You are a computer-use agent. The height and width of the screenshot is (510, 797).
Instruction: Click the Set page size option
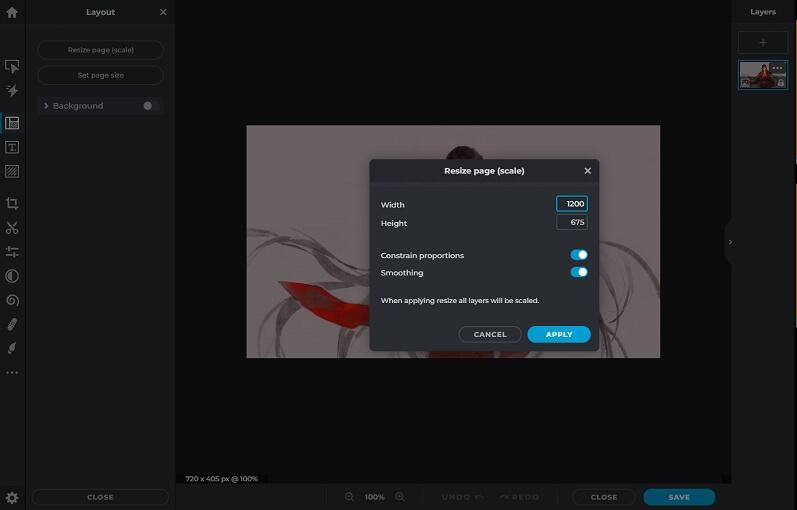[100, 75]
